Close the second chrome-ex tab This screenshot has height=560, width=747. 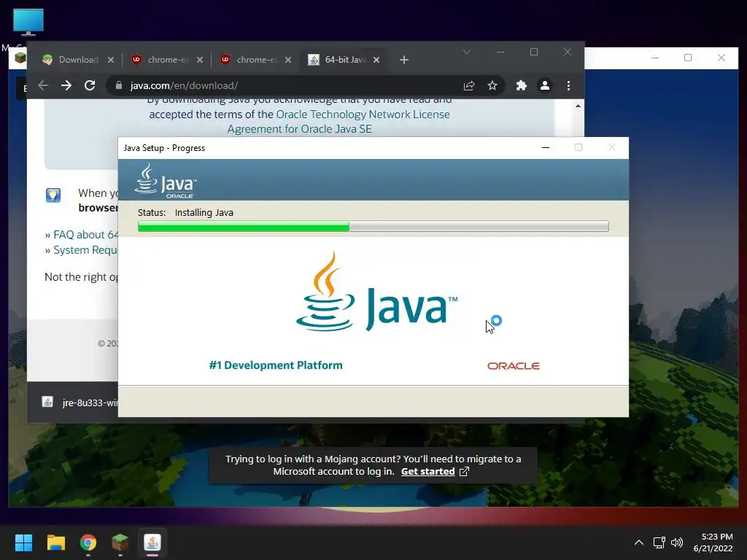click(287, 60)
